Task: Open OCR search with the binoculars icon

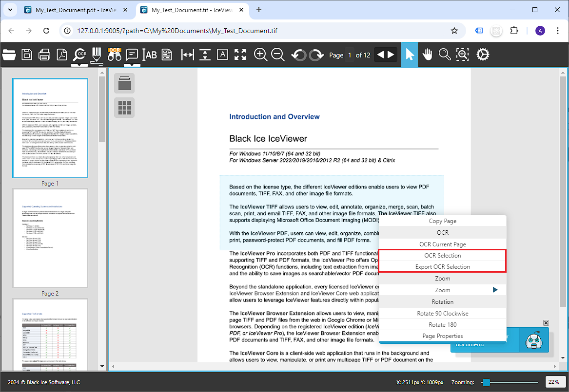Action: [x=114, y=55]
